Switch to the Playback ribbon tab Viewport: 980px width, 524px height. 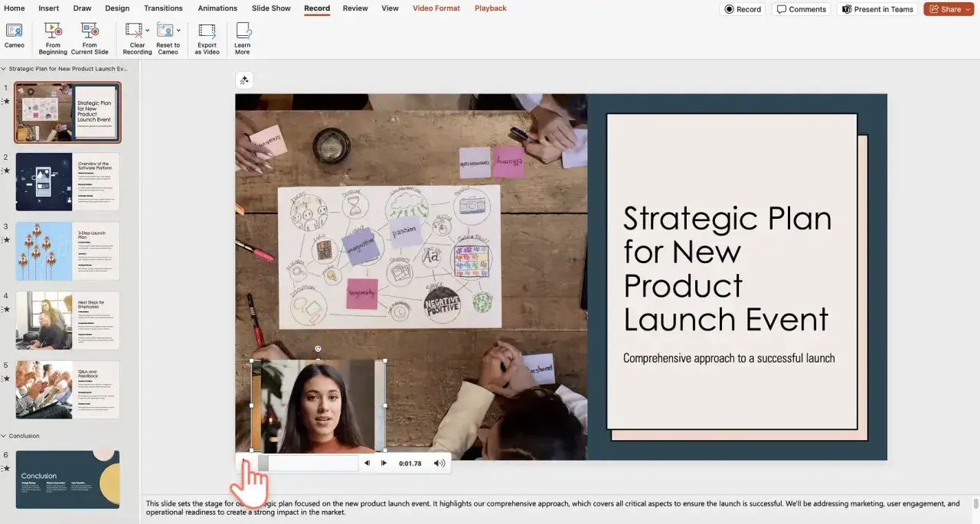click(490, 8)
